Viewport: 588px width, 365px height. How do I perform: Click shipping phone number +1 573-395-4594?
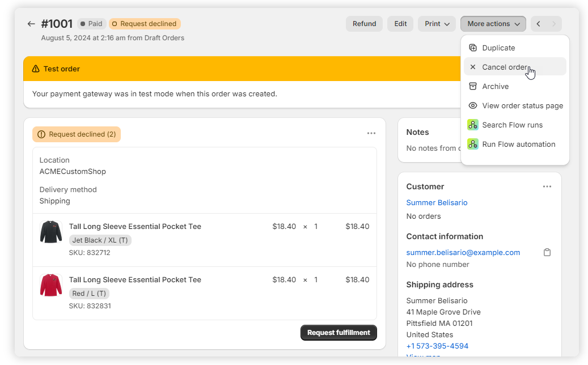coord(437,346)
